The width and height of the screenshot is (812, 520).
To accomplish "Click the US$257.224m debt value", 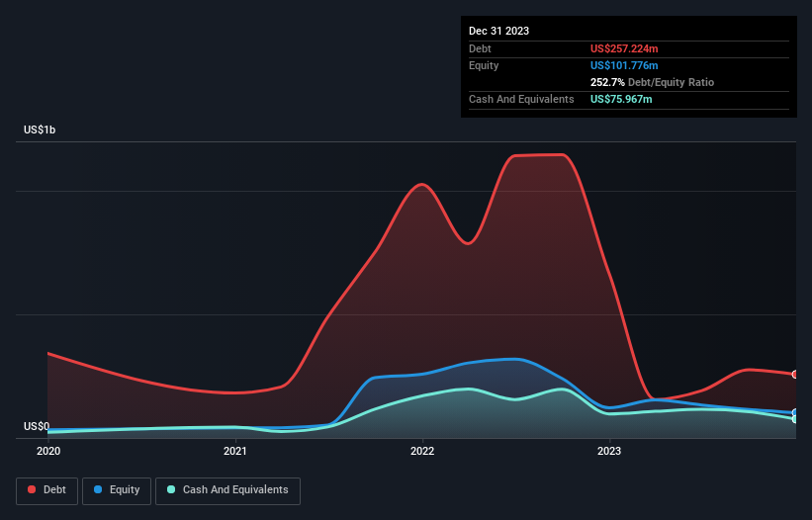I will tap(624, 48).
